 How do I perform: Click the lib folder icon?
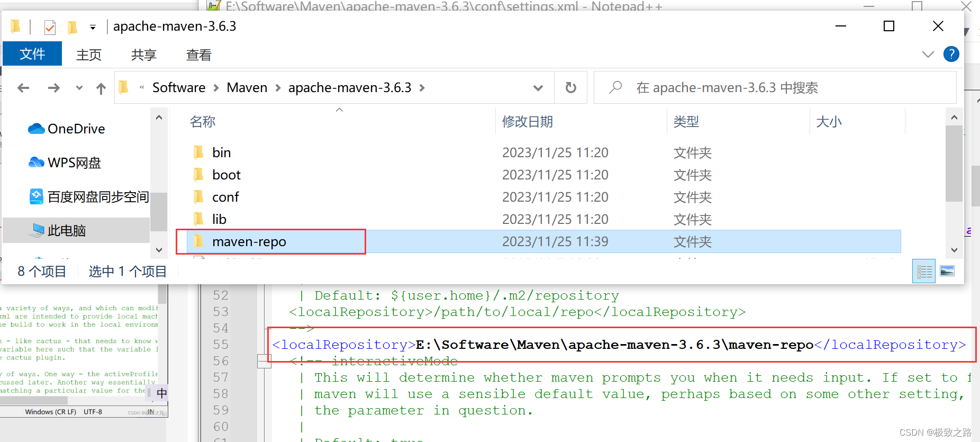[x=198, y=219]
